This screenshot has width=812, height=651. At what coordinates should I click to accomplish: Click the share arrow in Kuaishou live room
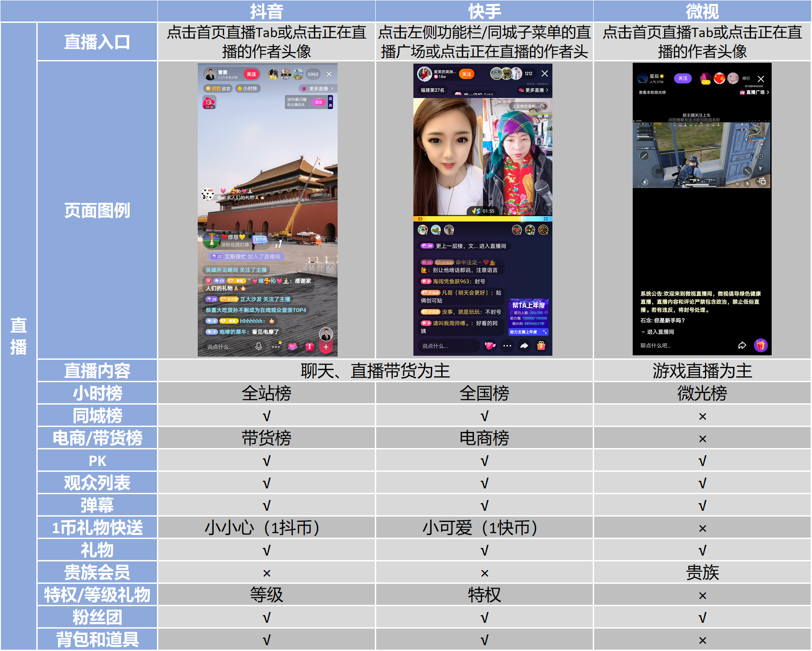pos(524,345)
